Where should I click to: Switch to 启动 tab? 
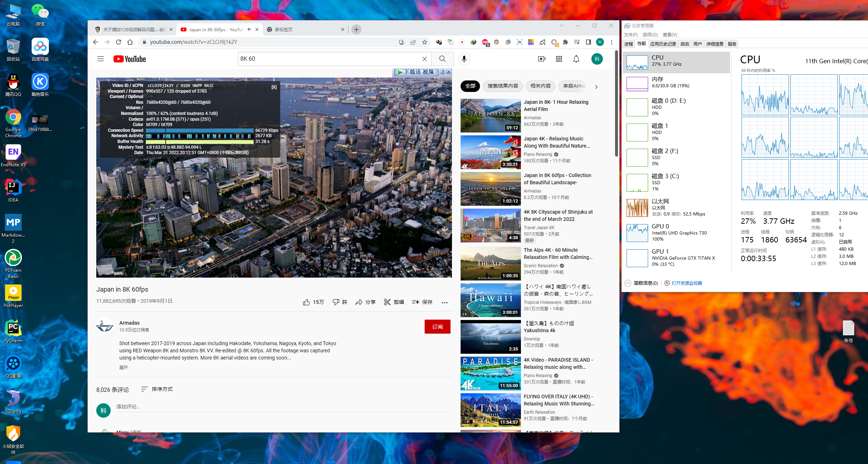685,44
